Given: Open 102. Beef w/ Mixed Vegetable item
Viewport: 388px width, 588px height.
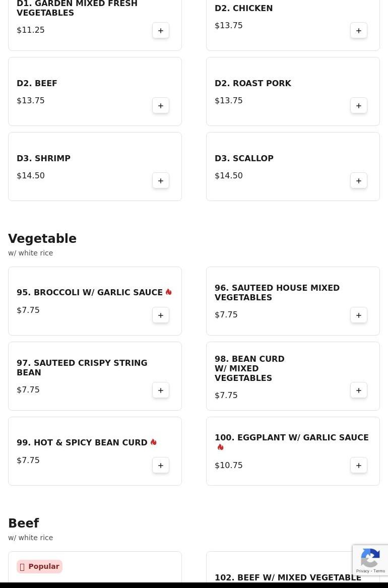Looking at the screenshot, I should pos(288,577).
